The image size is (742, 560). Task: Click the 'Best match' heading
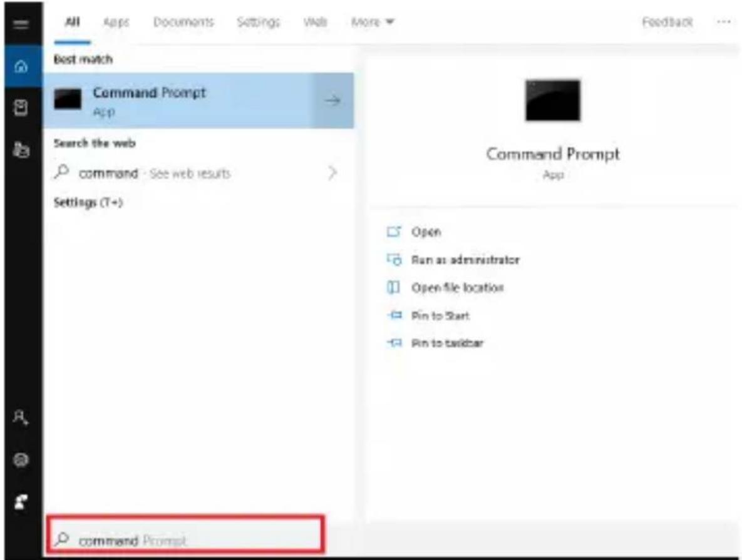click(83, 59)
